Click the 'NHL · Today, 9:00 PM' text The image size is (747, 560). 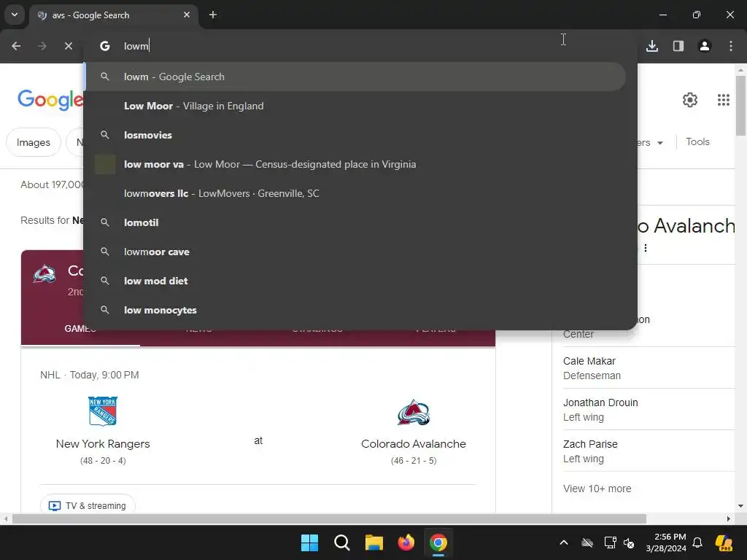click(90, 375)
